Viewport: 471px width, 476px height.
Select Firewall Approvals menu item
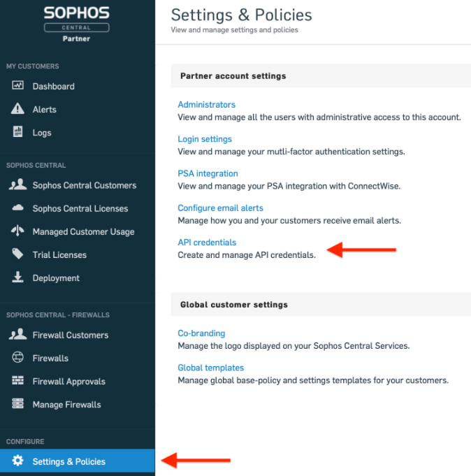coord(68,381)
